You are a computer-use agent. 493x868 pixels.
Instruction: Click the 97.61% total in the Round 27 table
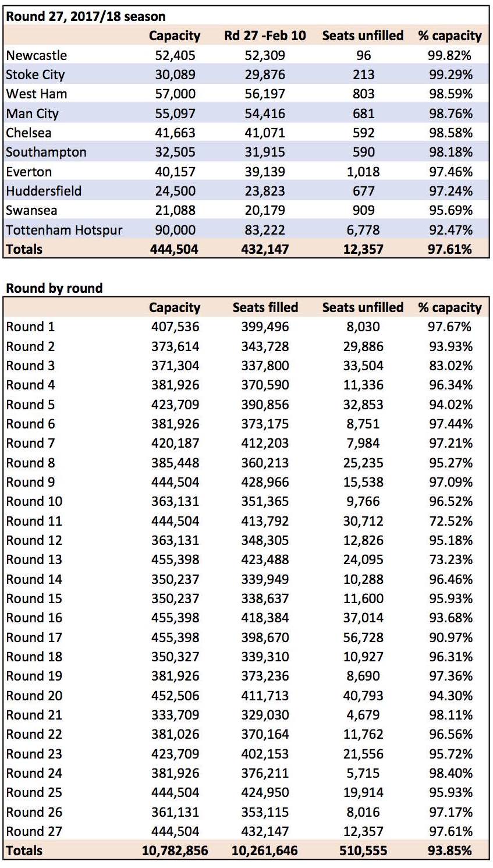(450, 249)
